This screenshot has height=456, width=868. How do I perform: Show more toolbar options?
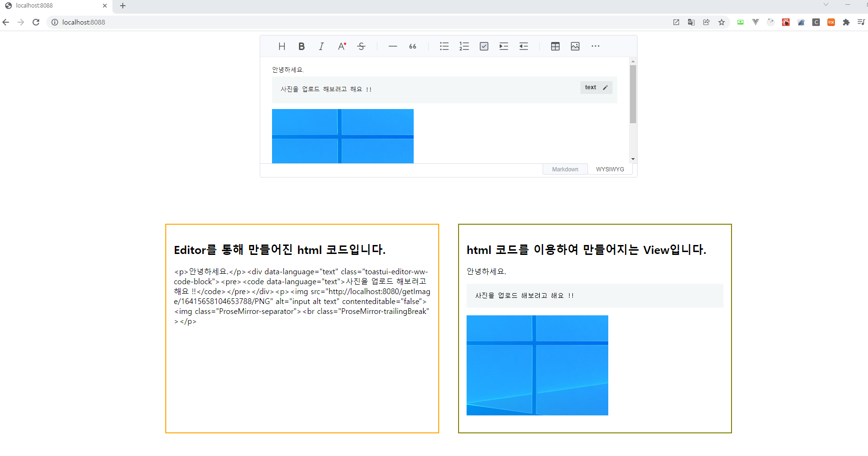click(596, 46)
